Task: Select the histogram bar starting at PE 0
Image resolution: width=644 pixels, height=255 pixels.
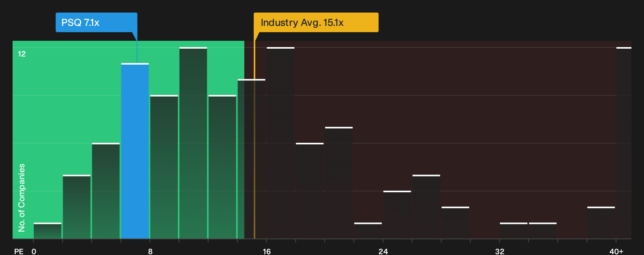Action: [48, 231]
